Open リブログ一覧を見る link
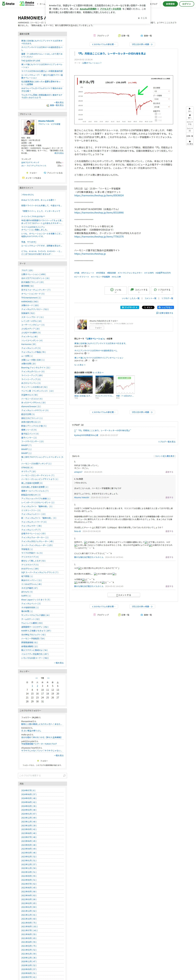196x980 pixels. click(167, 442)
